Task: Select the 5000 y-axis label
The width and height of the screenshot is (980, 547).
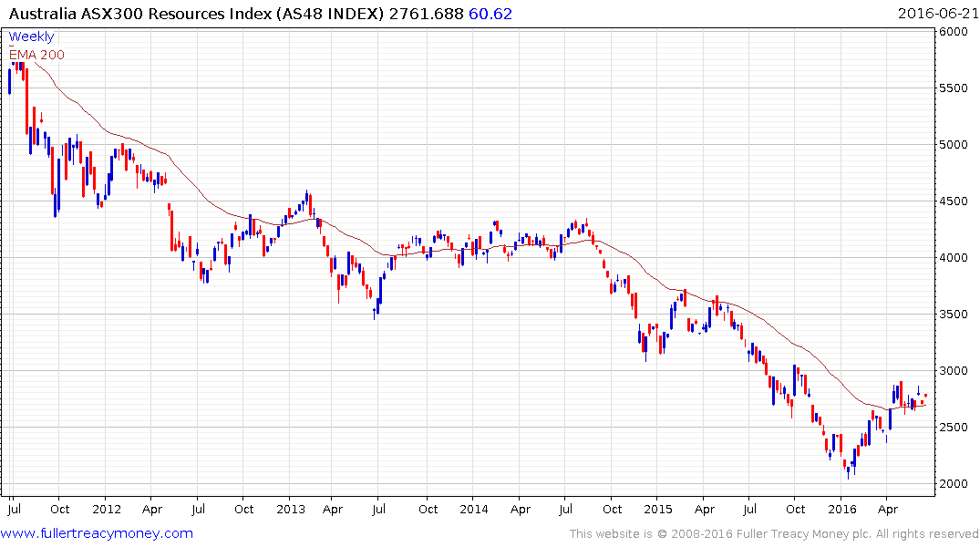Action: 954,144
